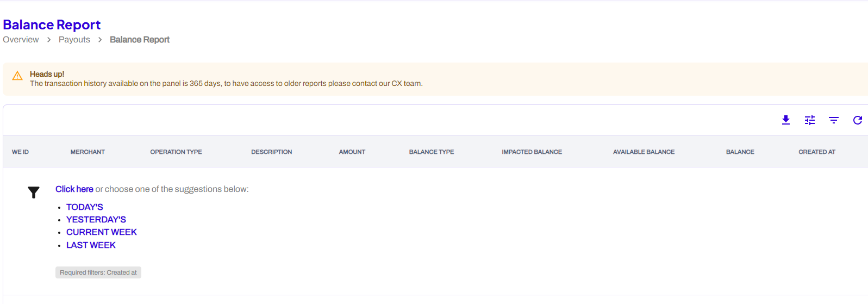
Task: Select TODAY'S filter suggestion
Action: pyautogui.click(x=85, y=207)
